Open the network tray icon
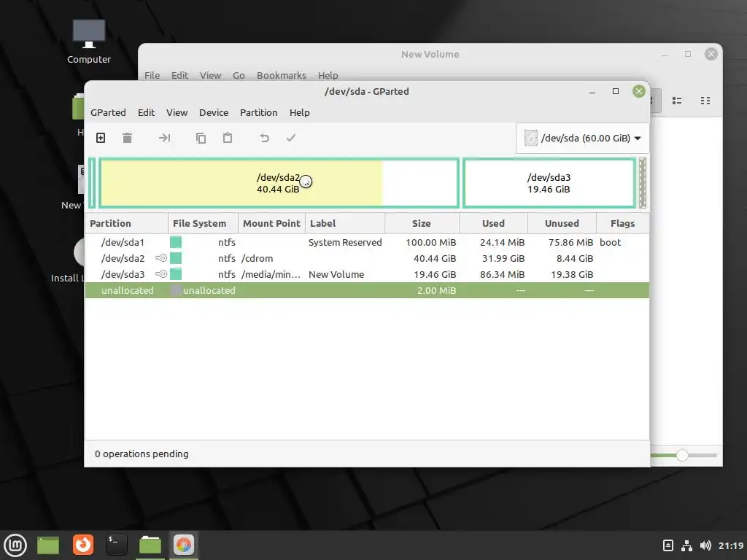 coord(686,545)
